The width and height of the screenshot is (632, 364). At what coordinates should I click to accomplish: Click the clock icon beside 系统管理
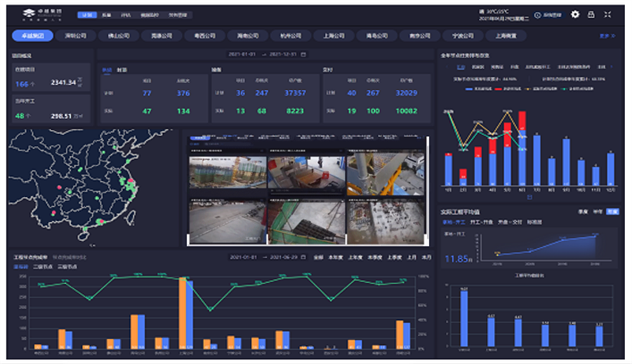click(538, 15)
